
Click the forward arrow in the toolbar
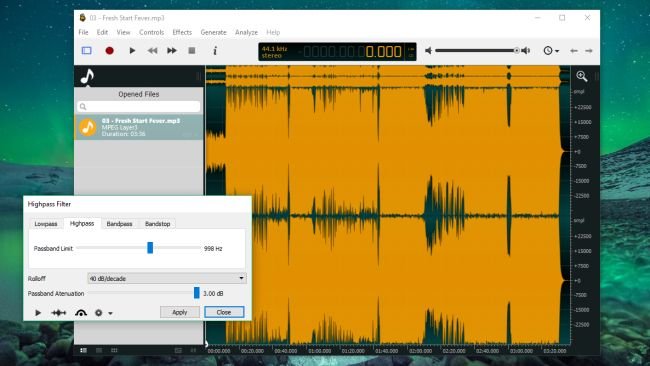pos(589,51)
